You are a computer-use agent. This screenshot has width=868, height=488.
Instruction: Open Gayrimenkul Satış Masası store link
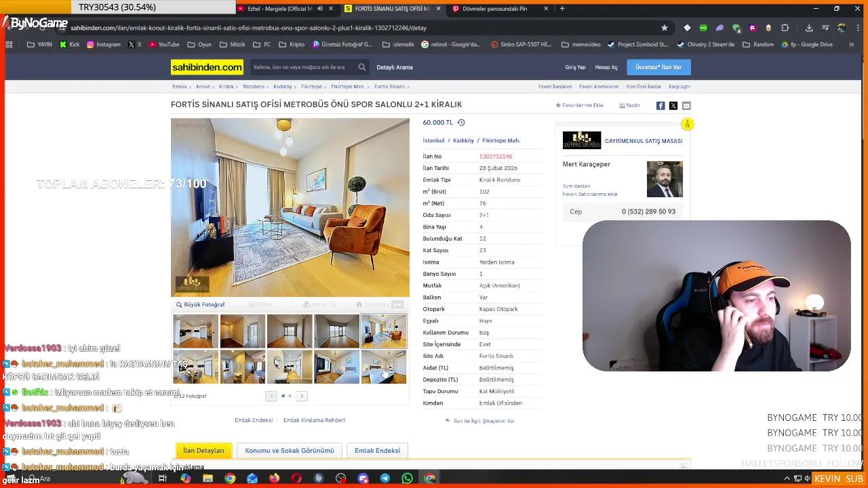(x=643, y=141)
